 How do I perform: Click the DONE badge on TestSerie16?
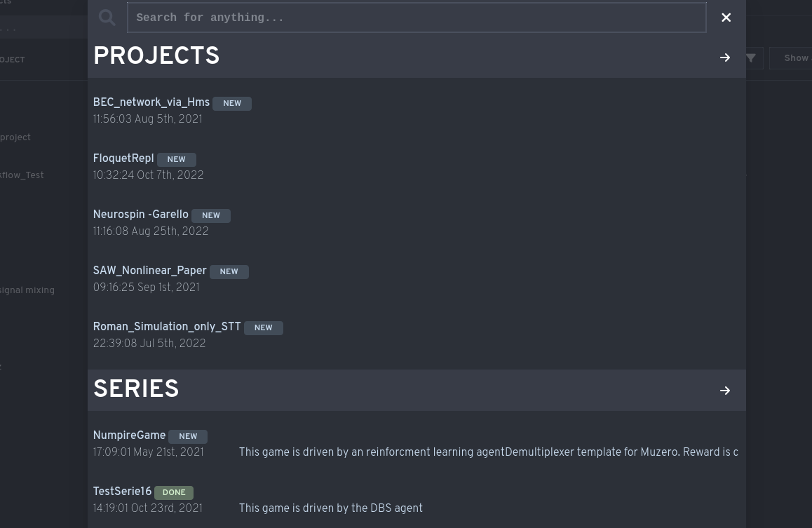174,493
